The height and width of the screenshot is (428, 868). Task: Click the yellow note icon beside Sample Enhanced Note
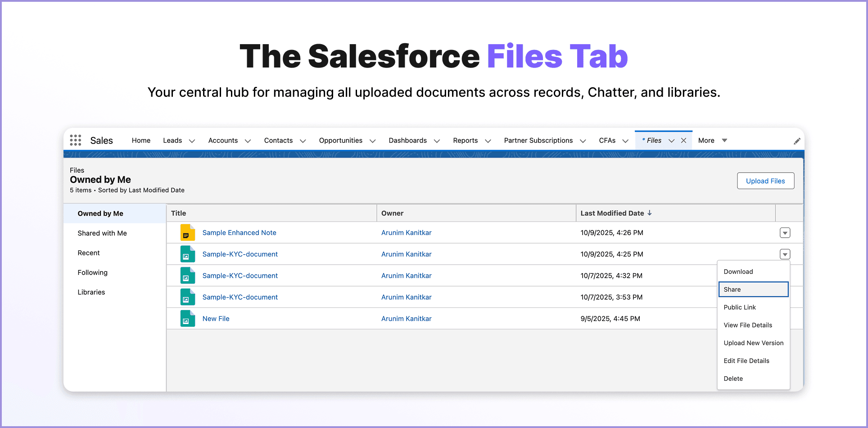click(187, 233)
